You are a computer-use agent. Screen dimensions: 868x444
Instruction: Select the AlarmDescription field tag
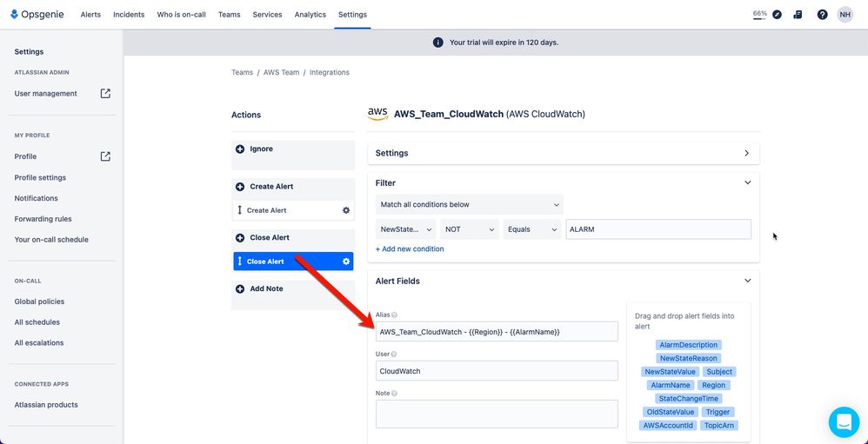point(688,345)
